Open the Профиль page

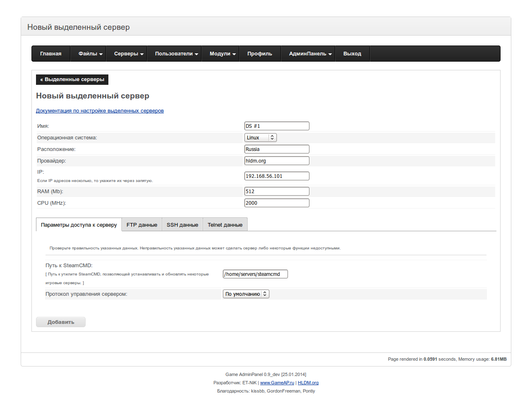[x=260, y=54]
